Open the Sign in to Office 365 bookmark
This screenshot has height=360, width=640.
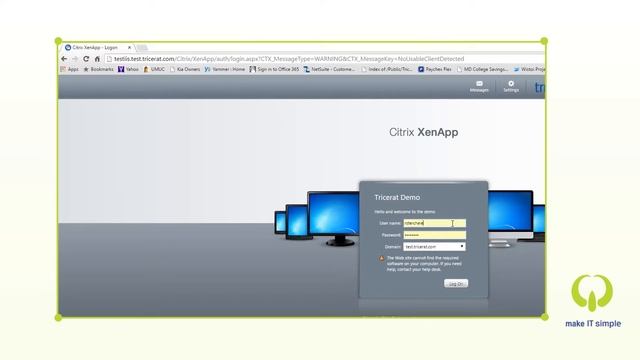(x=274, y=69)
